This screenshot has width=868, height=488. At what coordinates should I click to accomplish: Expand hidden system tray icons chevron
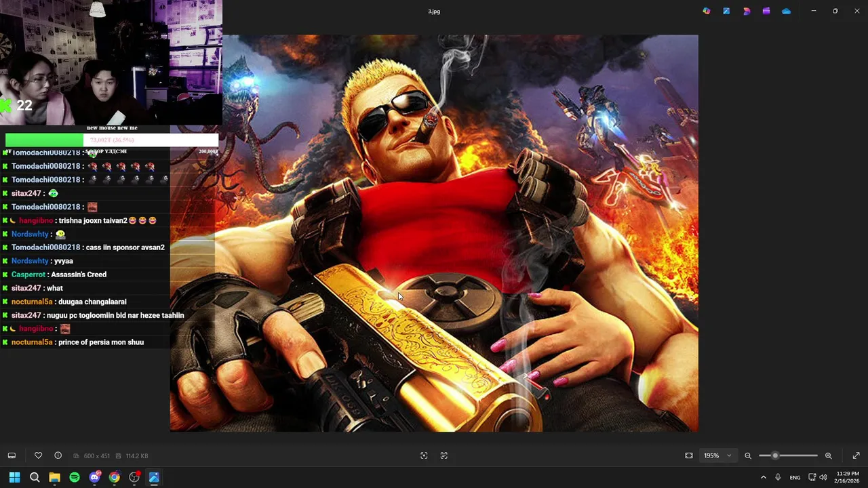pyautogui.click(x=763, y=477)
